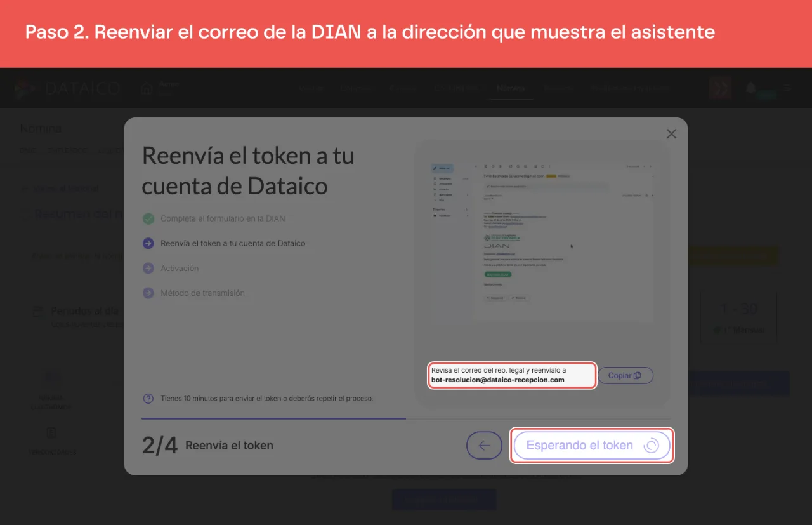Click the arrow icon beside Activación

pos(148,268)
